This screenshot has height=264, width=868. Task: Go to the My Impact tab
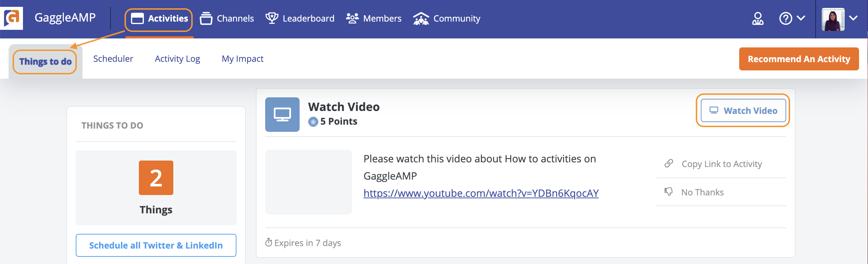click(x=243, y=59)
